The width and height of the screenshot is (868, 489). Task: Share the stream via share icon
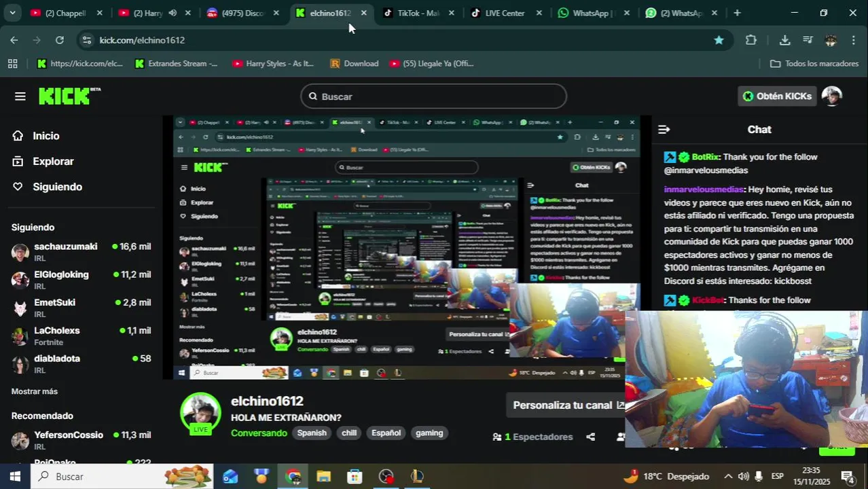pos(590,437)
